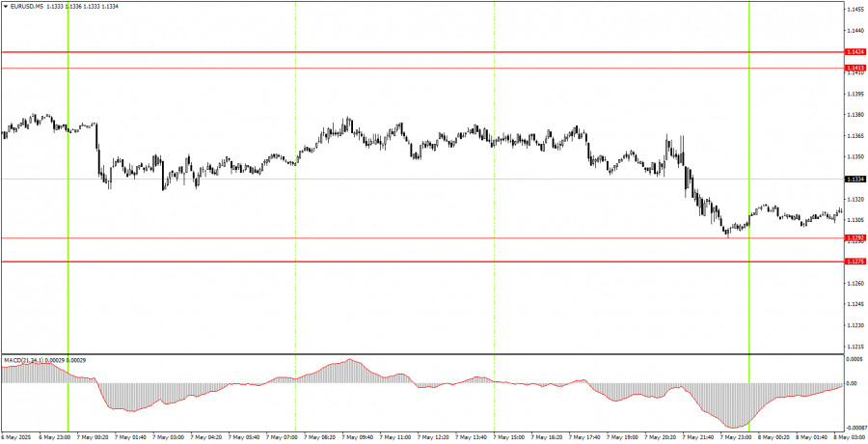Click the 0.0005 MACD scale value
The image size is (868, 444).
coord(856,359)
